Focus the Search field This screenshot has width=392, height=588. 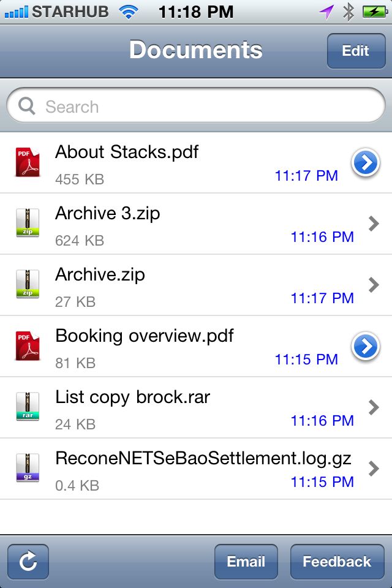196,105
